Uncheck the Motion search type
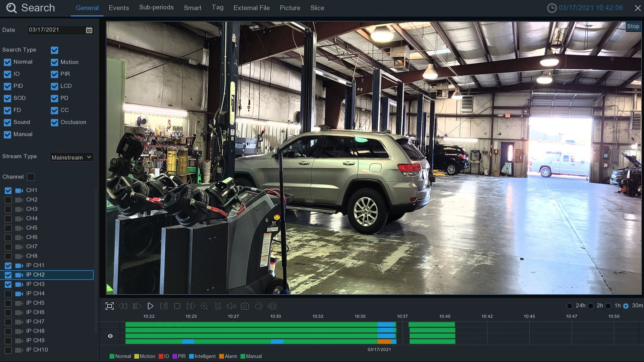Screen dimensions: 644x362 tap(54, 62)
